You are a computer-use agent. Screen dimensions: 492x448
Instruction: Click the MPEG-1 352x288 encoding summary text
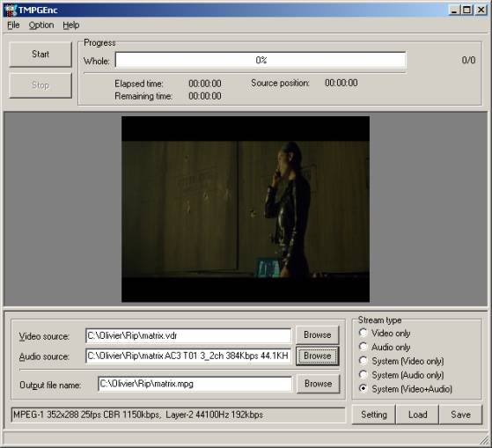[x=138, y=415]
